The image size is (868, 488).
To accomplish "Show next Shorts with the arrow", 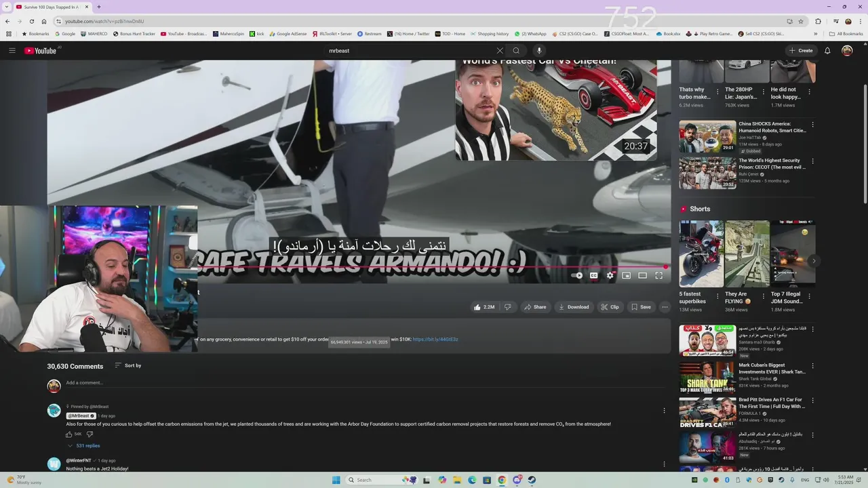I will point(814,261).
